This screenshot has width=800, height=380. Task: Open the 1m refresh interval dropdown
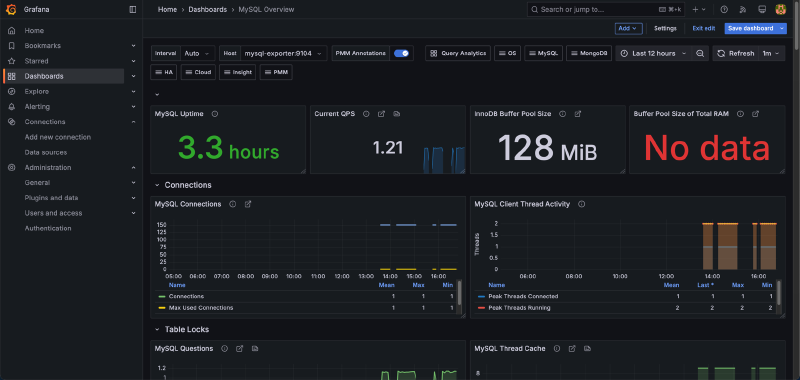click(x=771, y=54)
